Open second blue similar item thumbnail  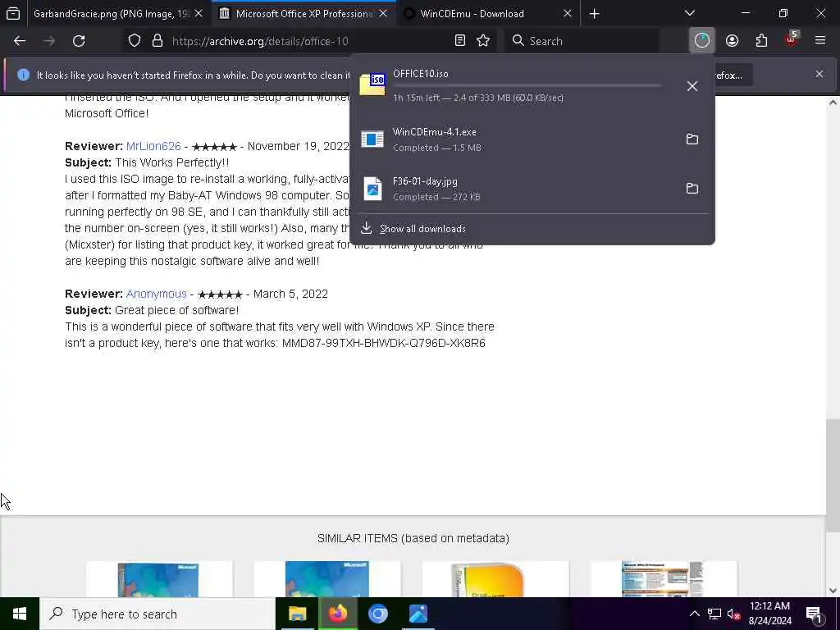[x=326, y=579]
